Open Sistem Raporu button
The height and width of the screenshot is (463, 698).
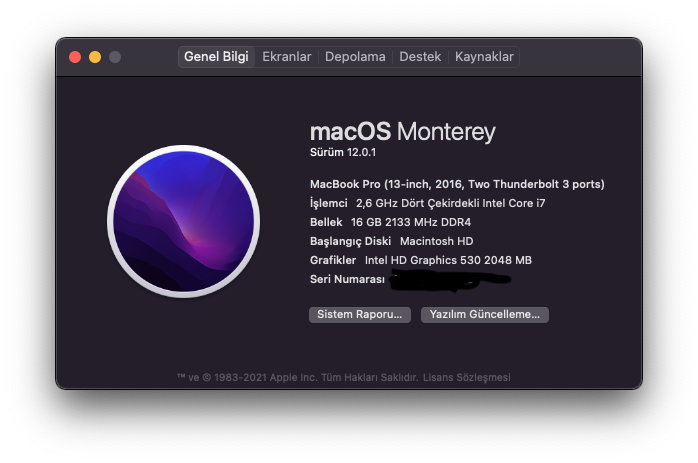pyautogui.click(x=360, y=314)
